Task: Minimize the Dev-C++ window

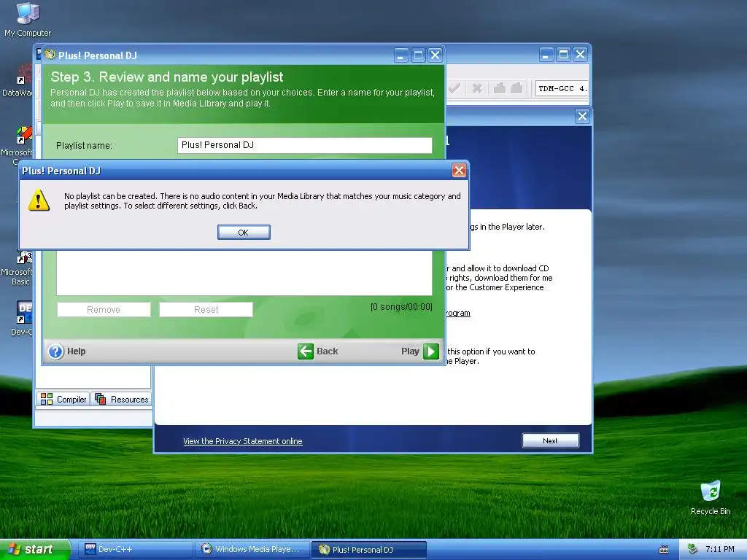Action: [546, 55]
